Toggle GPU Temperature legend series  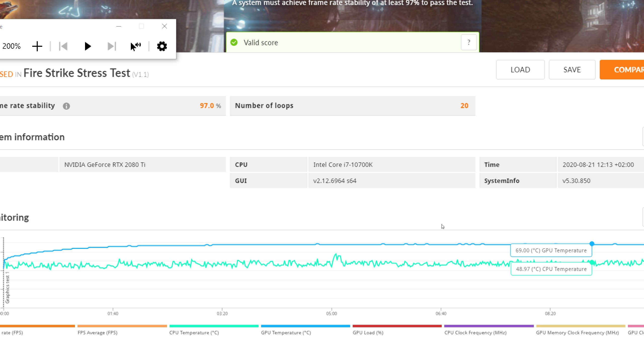[x=305, y=330]
